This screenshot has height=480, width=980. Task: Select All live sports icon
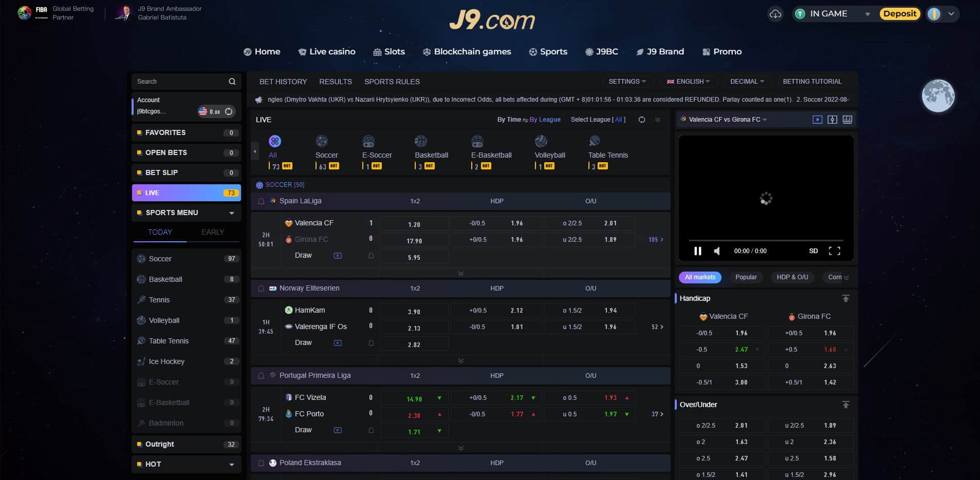pyautogui.click(x=275, y=141)
